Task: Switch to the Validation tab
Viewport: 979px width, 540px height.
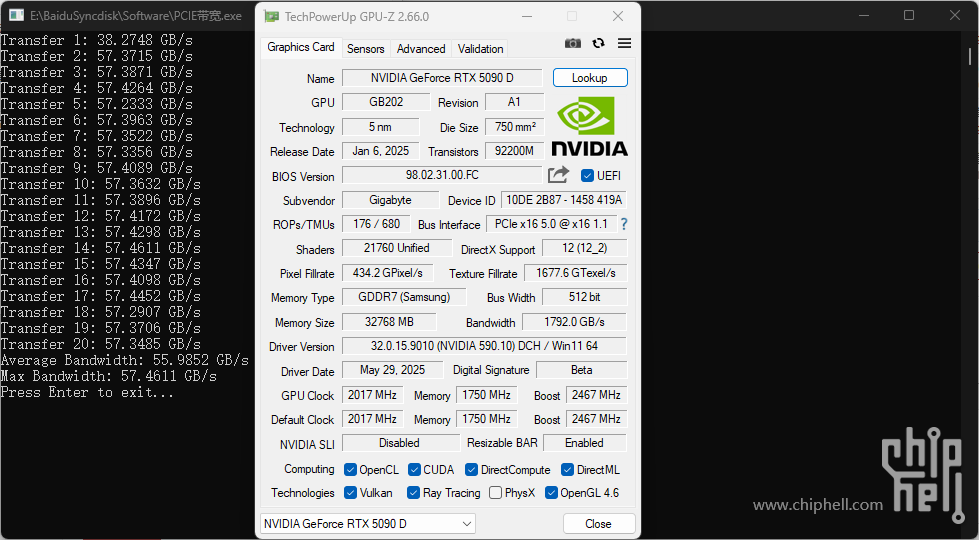Action: click(x=480, y=49)
